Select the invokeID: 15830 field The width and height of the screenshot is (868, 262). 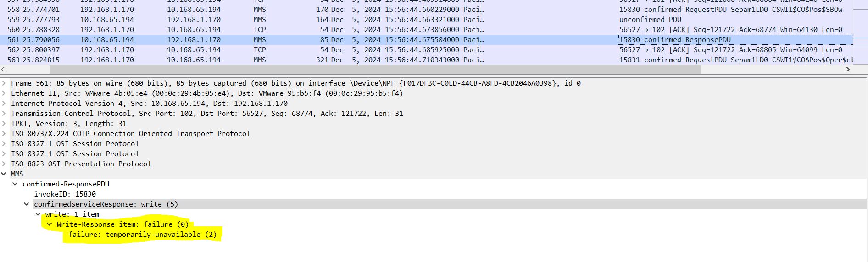click(x=65, y=194)
